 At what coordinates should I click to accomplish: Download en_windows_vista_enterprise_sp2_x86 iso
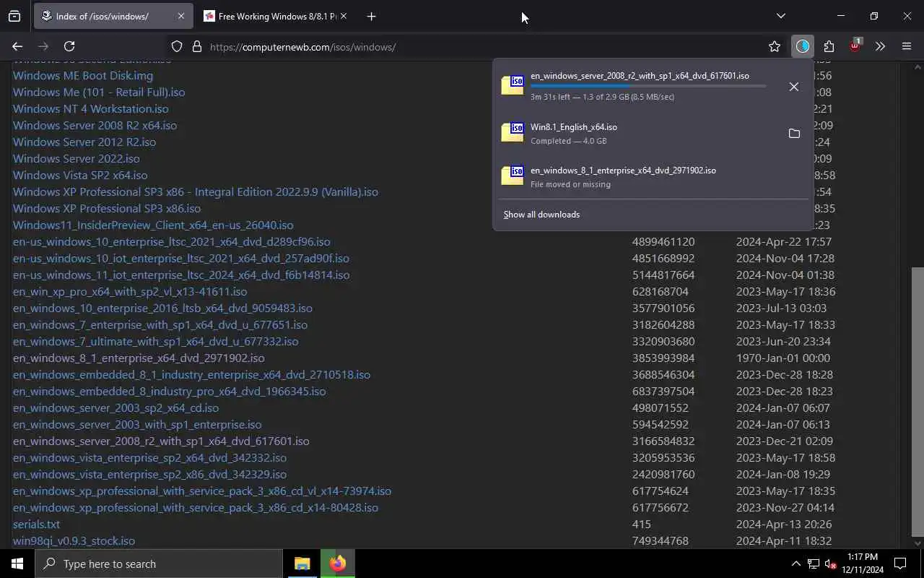tap(149, 474)
